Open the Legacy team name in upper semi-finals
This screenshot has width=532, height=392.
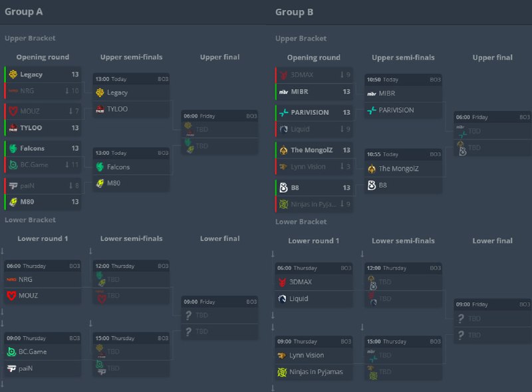(x=118, y=92)
